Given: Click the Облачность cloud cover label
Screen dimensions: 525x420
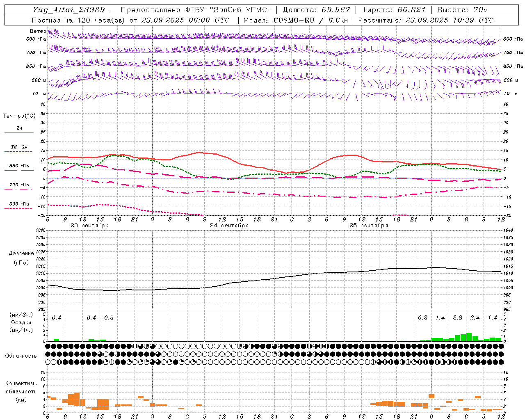Looking at the screenshot, I should tap(21, 356).
